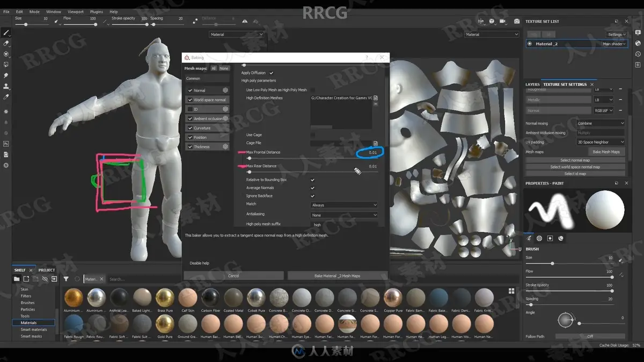This screenshot has width=644, height=362.
Task: Click All mesh maps button
Action: pyautogui.click(x=214, y=68)
